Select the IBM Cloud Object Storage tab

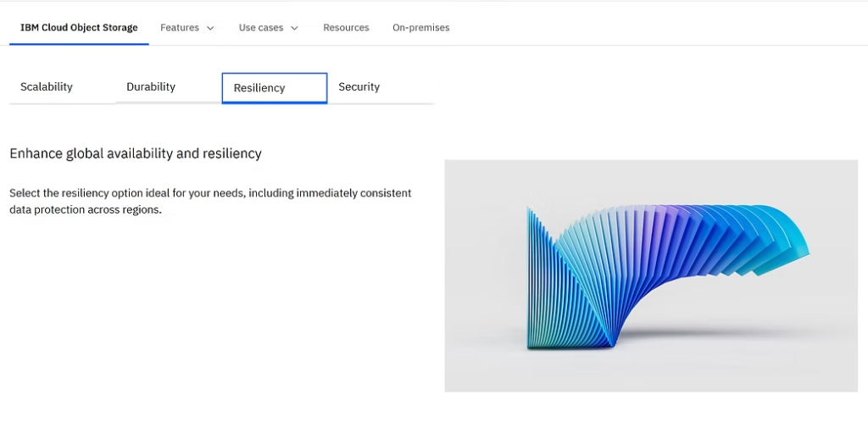click(79, 27)
